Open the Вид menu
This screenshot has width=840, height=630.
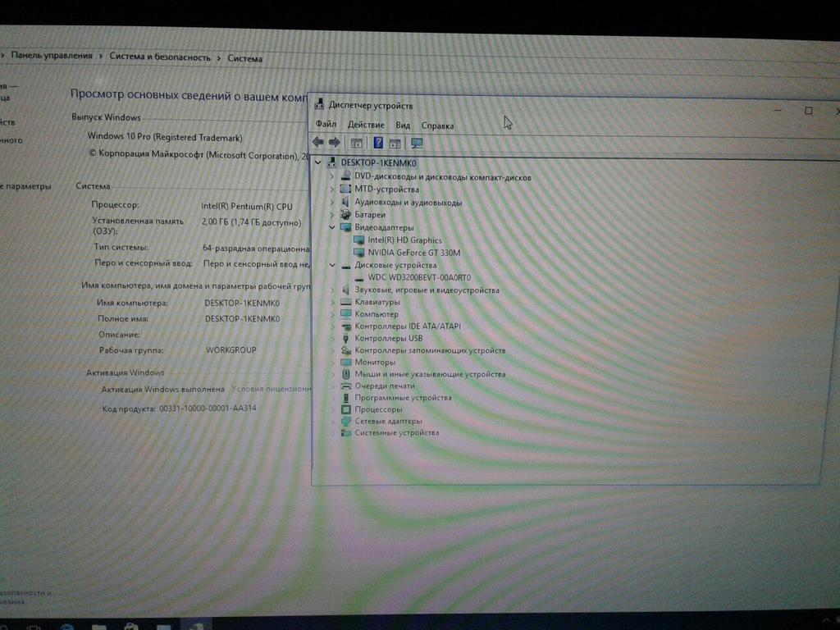(x=403, y=126)
